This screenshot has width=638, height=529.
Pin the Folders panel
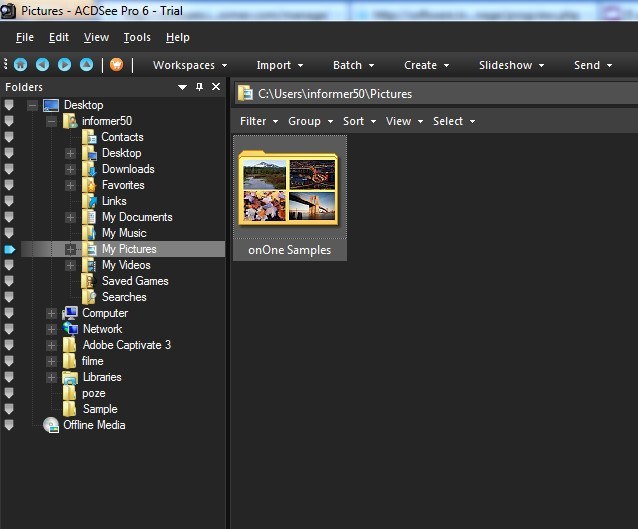[x=199, y=87]
